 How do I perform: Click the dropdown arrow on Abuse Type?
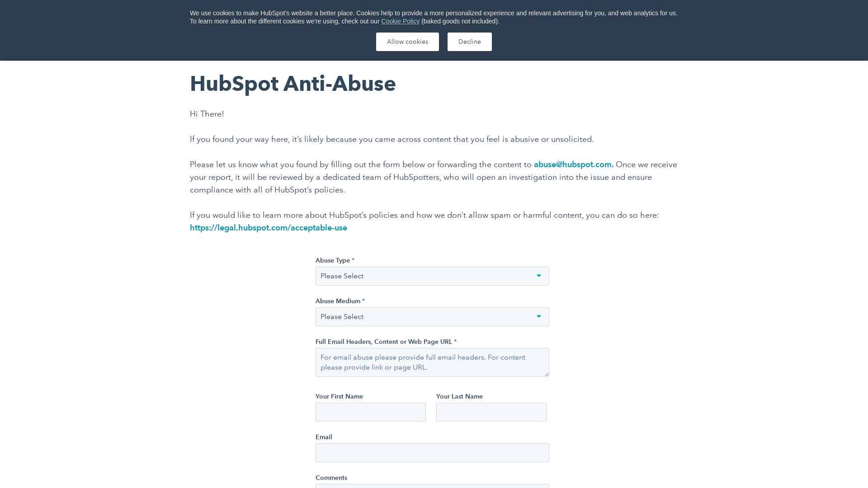538,275
